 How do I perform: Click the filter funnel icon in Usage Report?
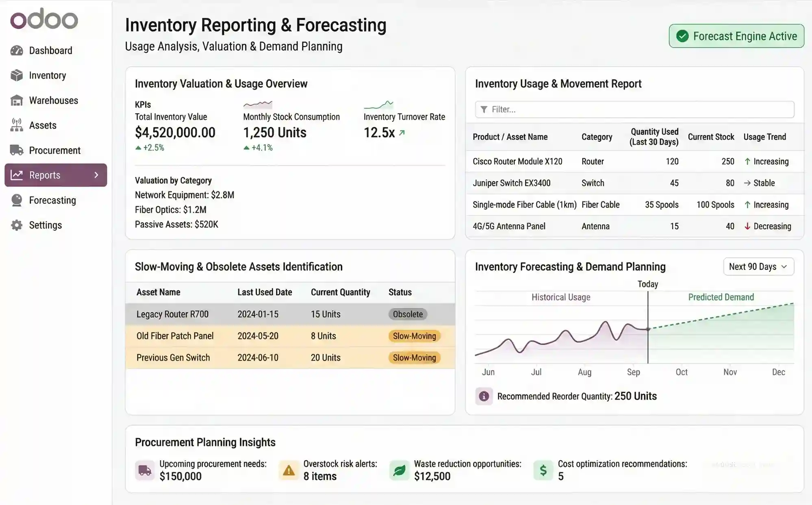[x=484, y=109]
